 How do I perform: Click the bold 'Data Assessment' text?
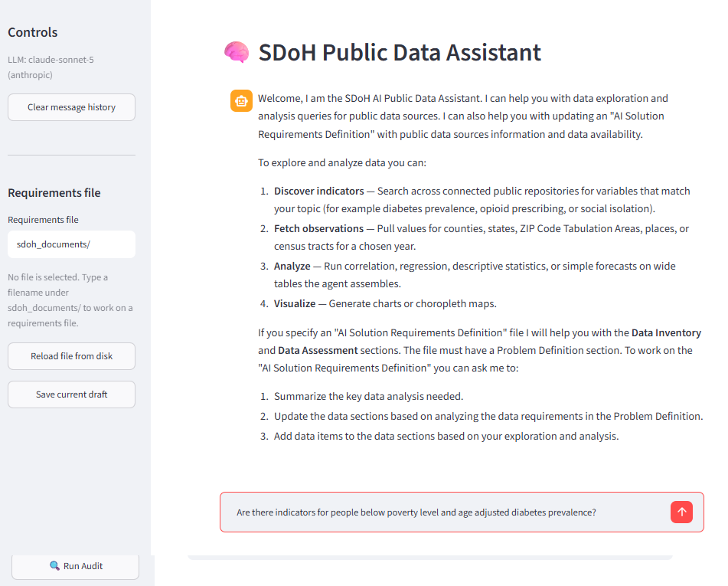click(x=318, y=350)
